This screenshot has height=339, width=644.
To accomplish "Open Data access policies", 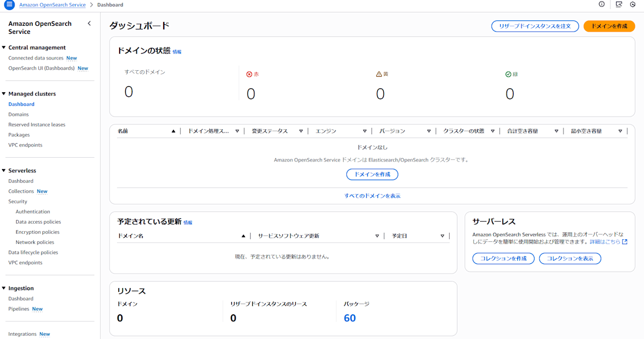I will 38,222.
